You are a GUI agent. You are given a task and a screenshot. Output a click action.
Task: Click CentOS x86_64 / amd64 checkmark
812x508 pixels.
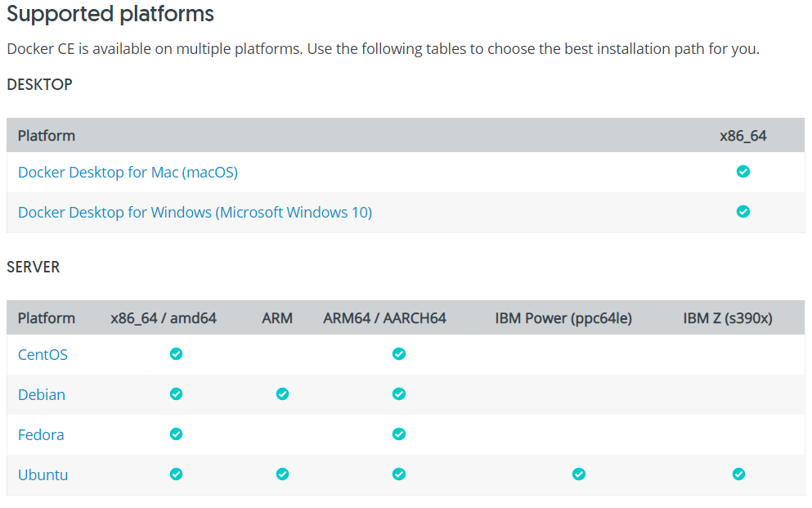(x=176, y=354)
